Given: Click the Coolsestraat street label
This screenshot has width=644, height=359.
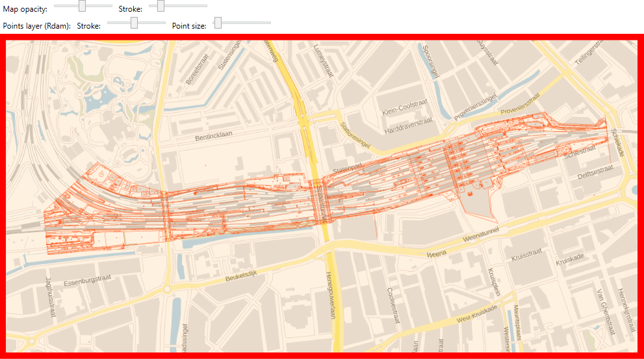Looking at the screenshot, I should click(393, 305).
